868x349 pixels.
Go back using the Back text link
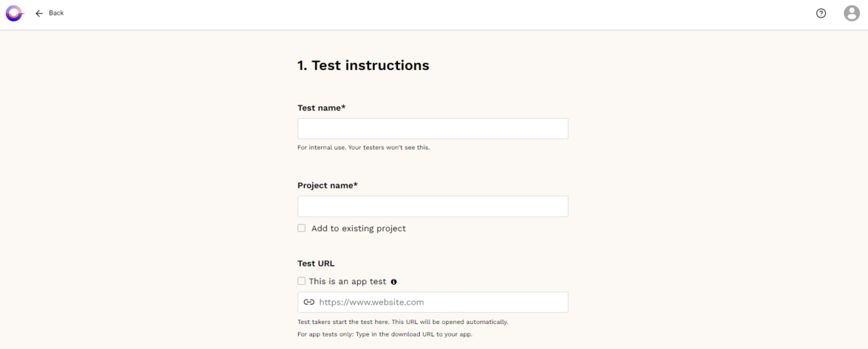[x=56, y=13]
